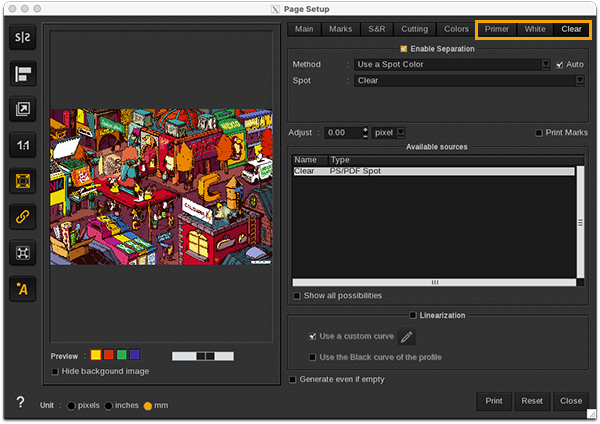Click the resize/scale icon in left sidebar

[22, 109]
